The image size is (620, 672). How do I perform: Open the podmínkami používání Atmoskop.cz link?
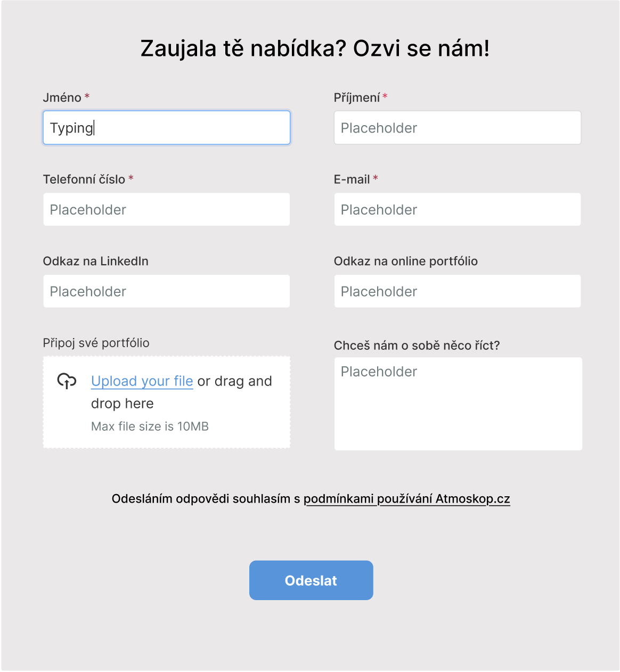click(x=406, y=499)
